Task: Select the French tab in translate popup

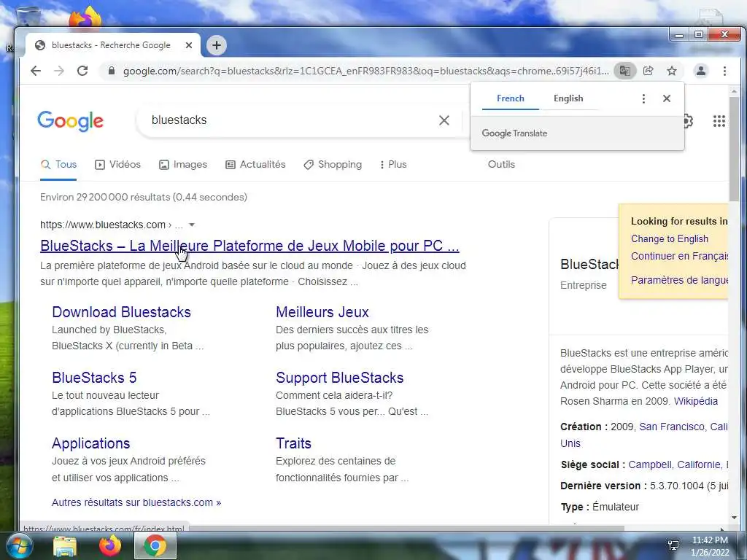Action: coord(510,98)
